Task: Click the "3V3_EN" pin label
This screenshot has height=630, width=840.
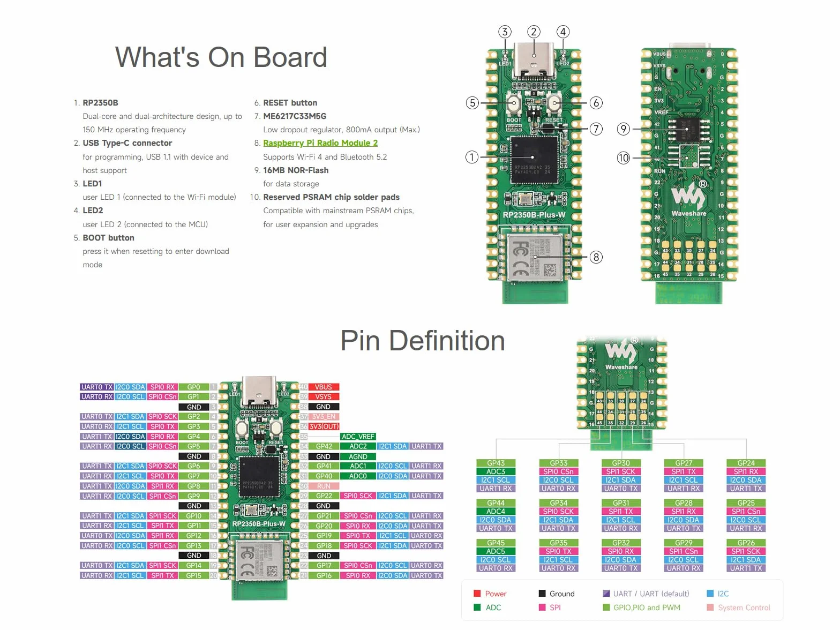Action: coord(323,417)
